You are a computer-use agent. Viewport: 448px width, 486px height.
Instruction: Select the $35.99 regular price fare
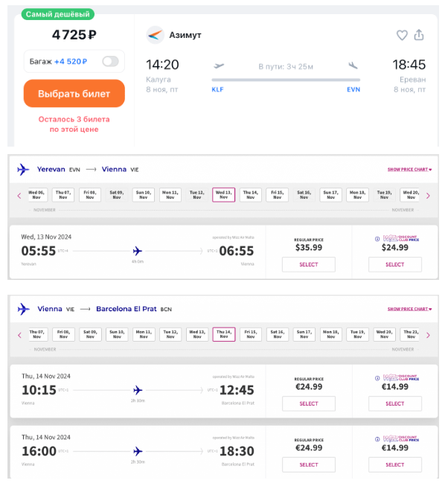(x=309, y=264)
